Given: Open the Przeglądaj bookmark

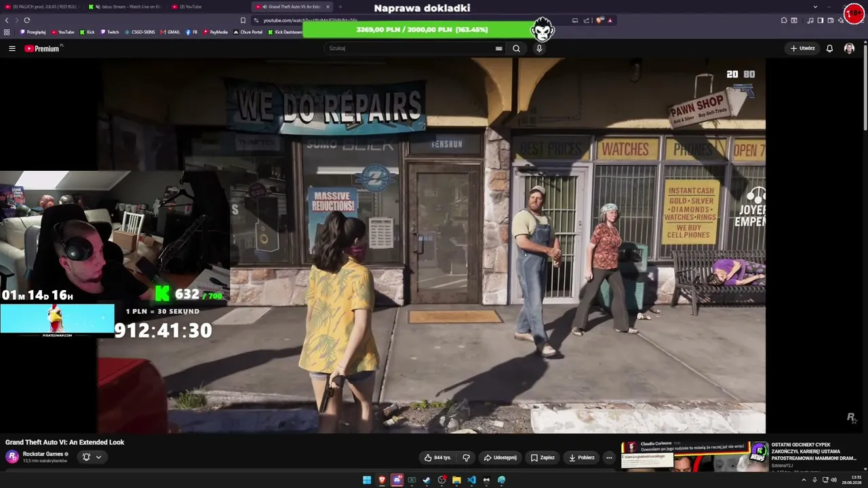Looking at the screenshot, I should [x=33, y=32].
